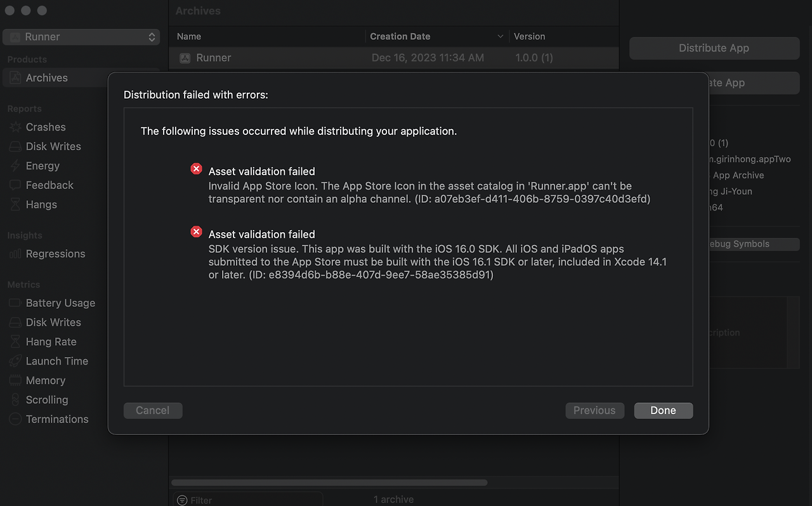Viewport: 812px width, 506px height.
Task: Open Terminations metric in sidebar
Action: (57, 420)
